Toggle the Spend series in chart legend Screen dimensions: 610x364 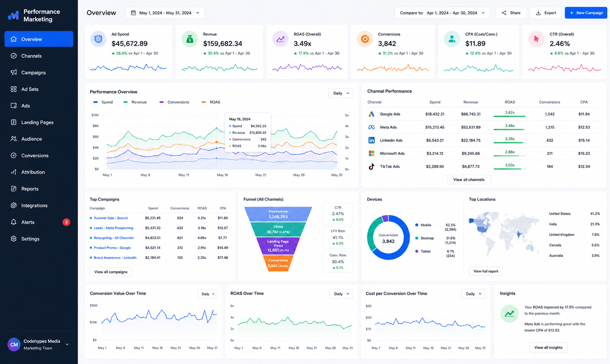pyautogui.click(x=103, y=102)
